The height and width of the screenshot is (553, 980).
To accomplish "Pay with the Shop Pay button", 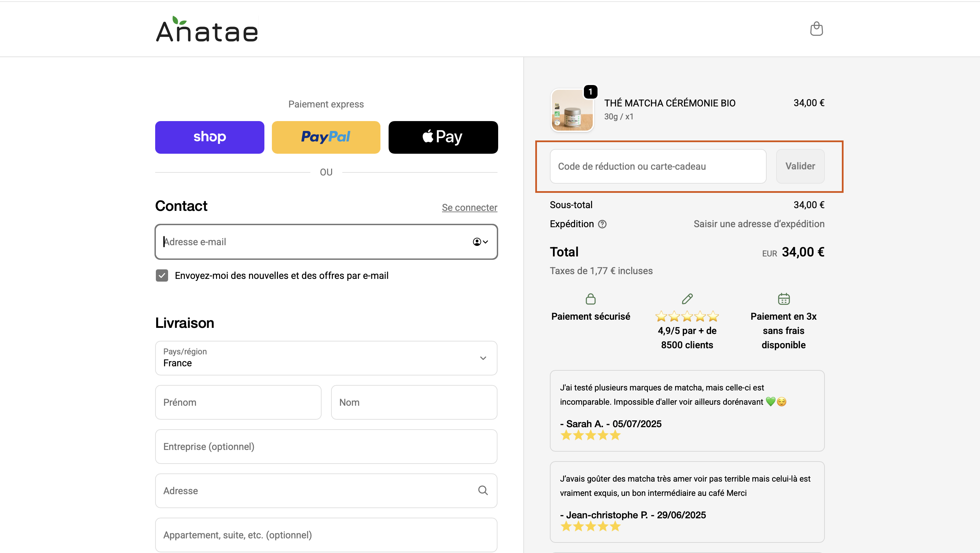I will (210, 137).
